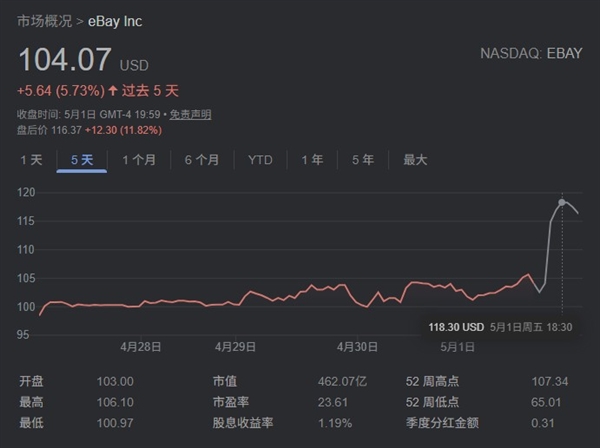Switch chart to 1 年 range
The image size is (600, 448).
[312, 160]
